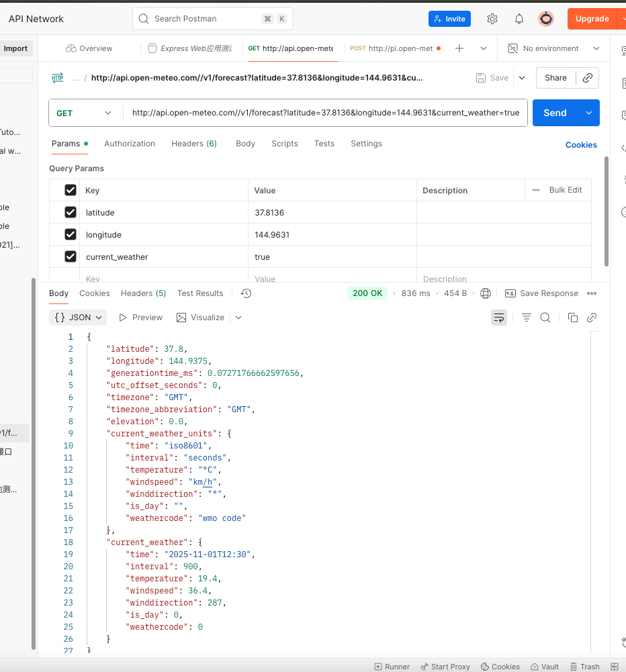Open the tabs overflow chevron next to the plus
Screen dimensions: 626x672
483,48
